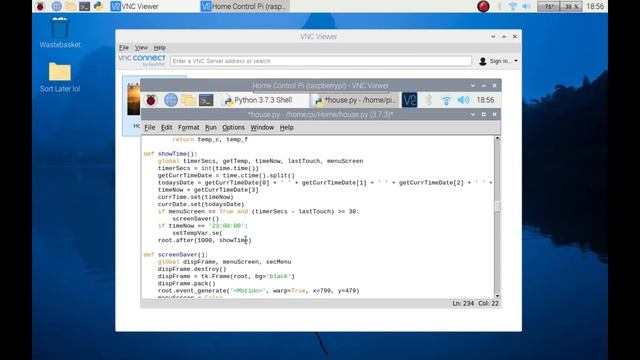This screenshot has height=360, width=640.
Task: Open the IDLE Run menu
Action: pos(211,127)
